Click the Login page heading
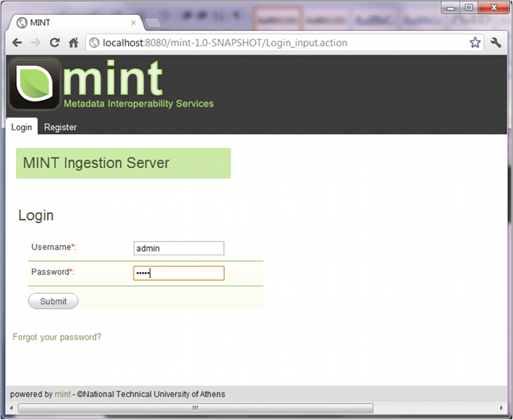 pos(36,215)
